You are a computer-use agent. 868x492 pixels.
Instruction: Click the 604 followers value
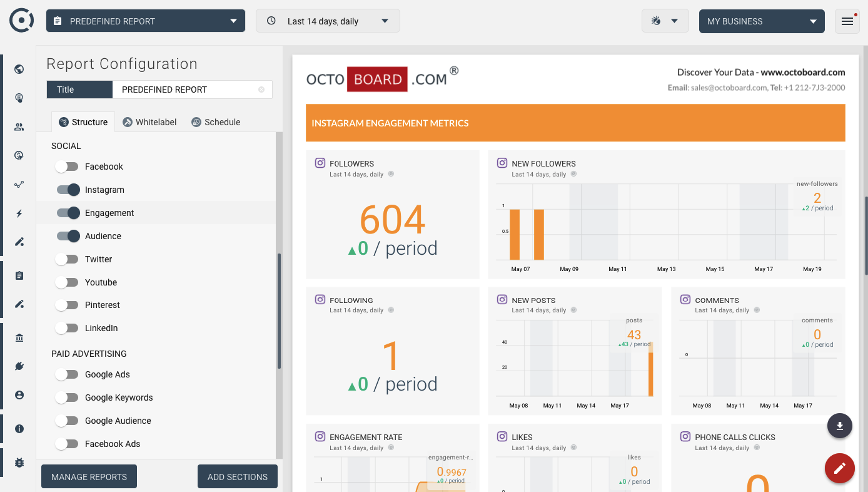(x=393, y=219)
